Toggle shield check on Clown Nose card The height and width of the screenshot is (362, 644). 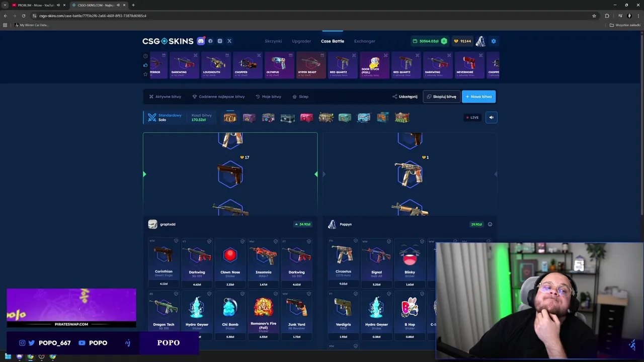click(x=243, y=241)
